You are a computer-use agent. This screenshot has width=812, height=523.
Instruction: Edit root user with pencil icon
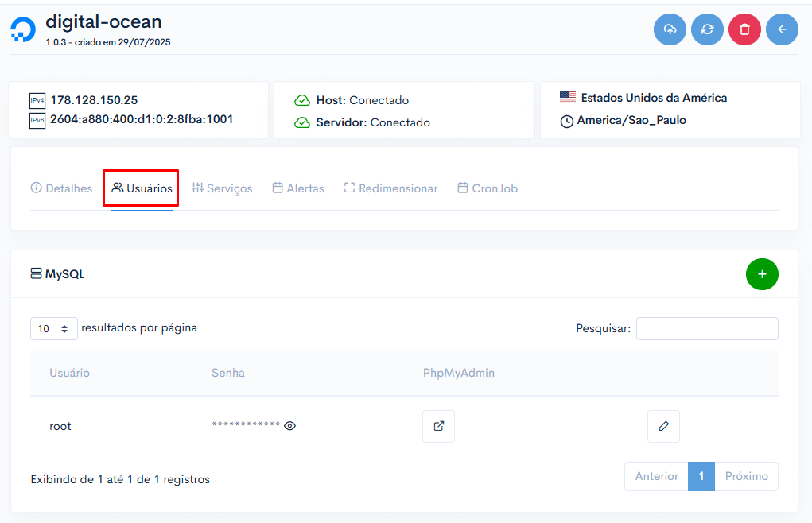pos(663,426)
